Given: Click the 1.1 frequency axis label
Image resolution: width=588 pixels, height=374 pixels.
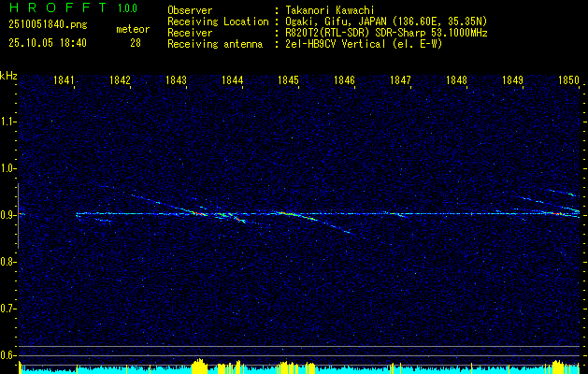Looking at the screenshot, I should point(8,122).
